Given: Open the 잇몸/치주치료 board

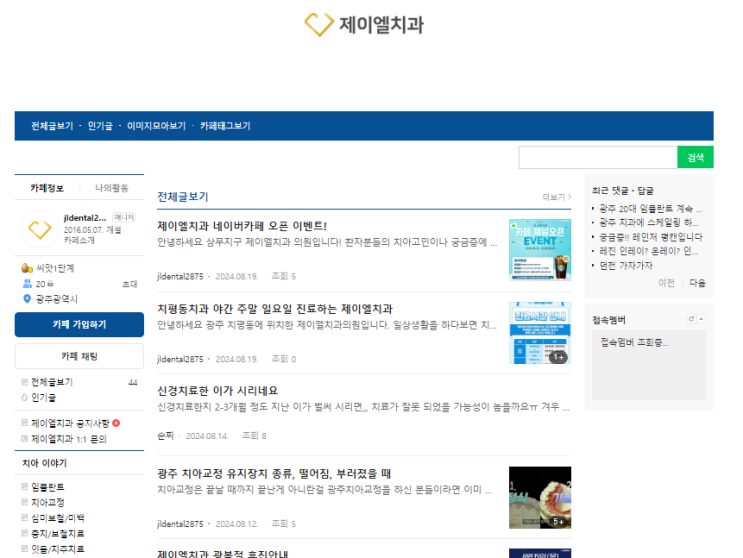Looking at the screenshot, I should (x=58, y=549).
